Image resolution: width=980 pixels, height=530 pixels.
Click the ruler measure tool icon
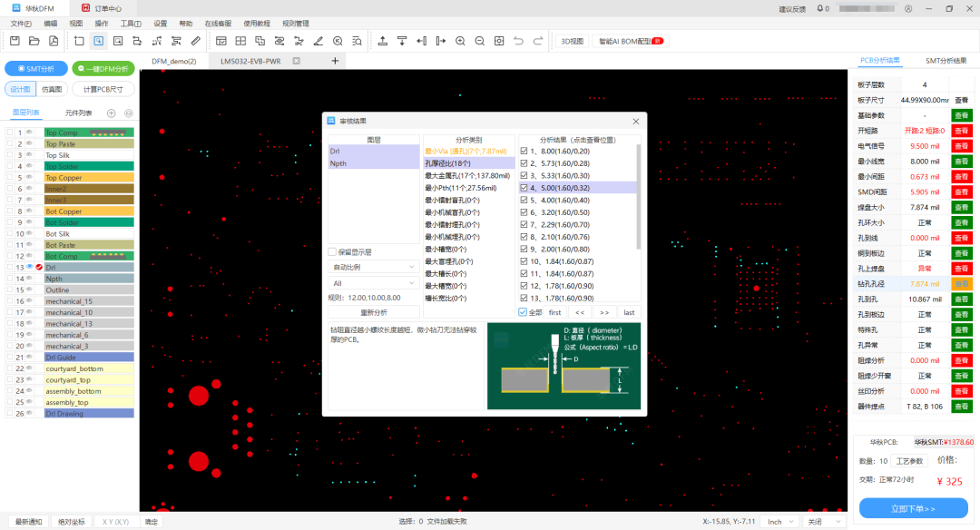[196, 41]
